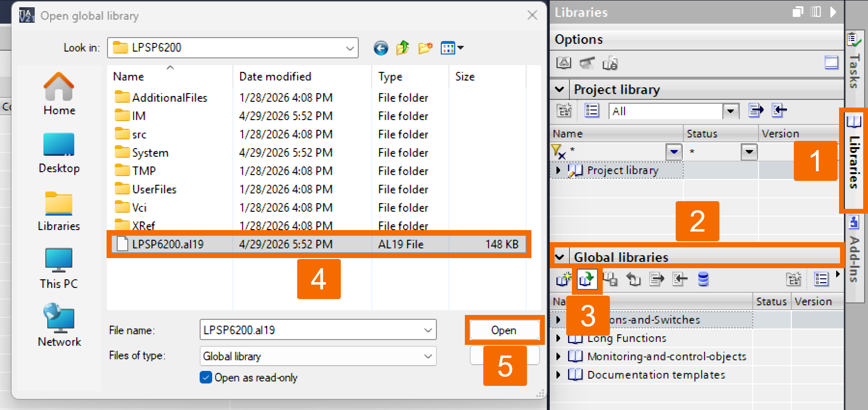Image resolution: width=868 pixels, height=410 pixels.
Task: Sort files by Size column header
Action: (x=488, y=76)
